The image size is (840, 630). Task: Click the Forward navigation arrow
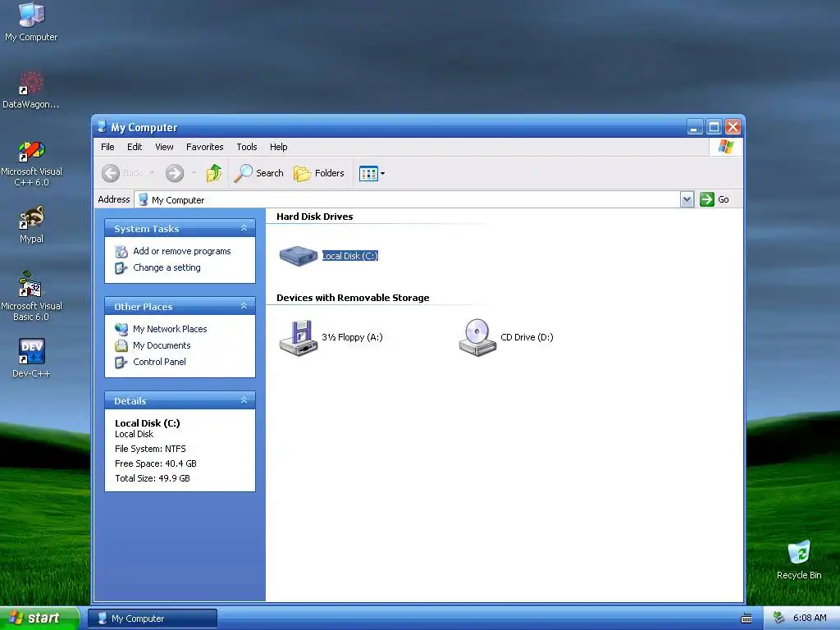175,173
